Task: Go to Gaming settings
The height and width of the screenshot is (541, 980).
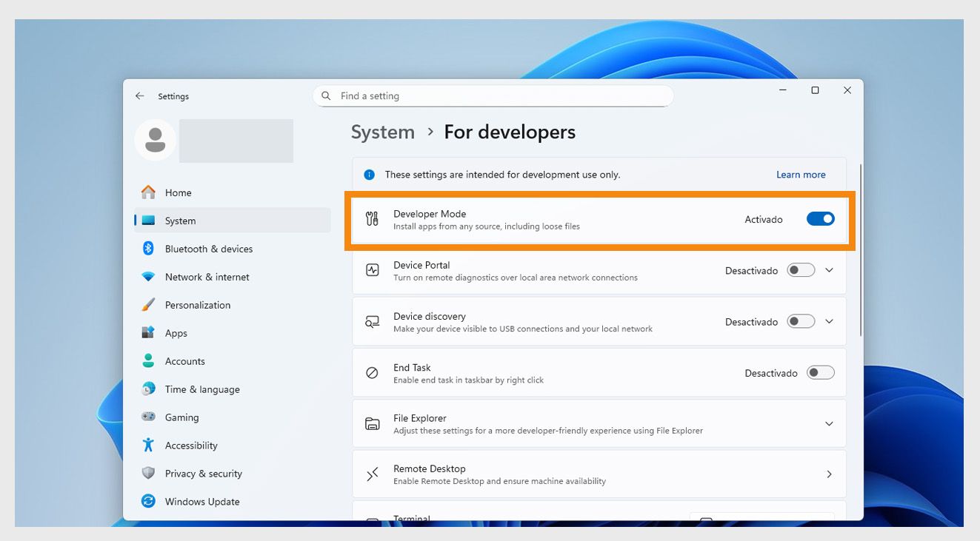Action: tap(233, 417)
